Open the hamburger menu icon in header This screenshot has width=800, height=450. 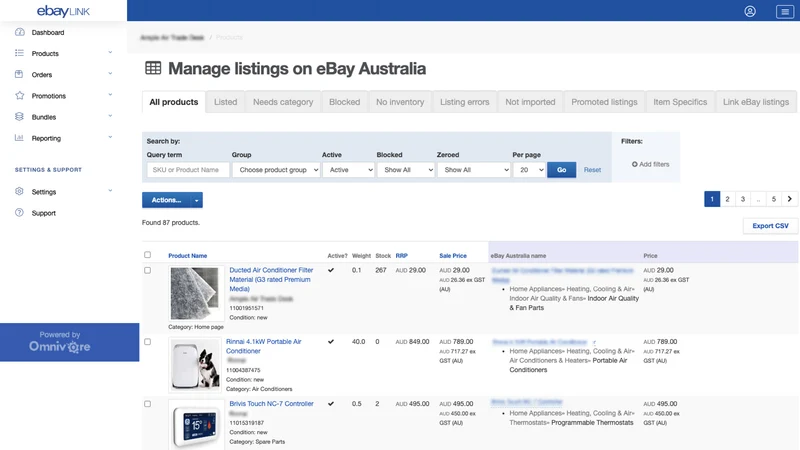pyautogui.click(x=784, y=11)
